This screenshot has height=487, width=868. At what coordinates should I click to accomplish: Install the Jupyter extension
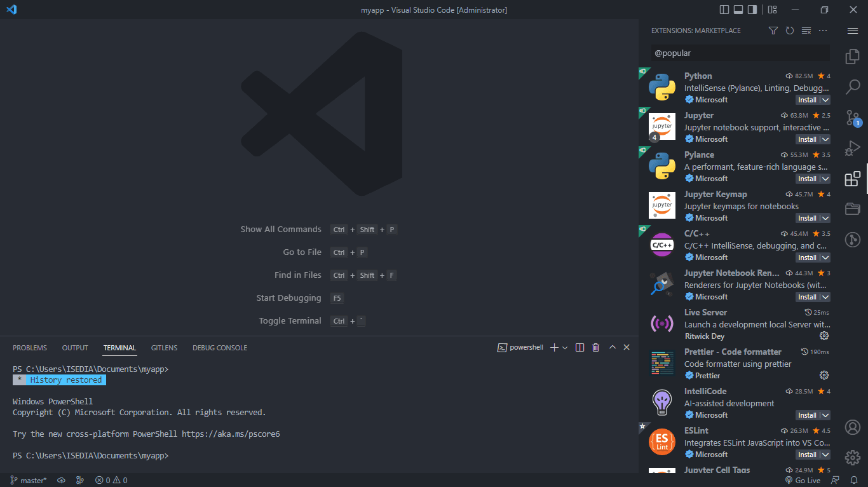(807, 139)
